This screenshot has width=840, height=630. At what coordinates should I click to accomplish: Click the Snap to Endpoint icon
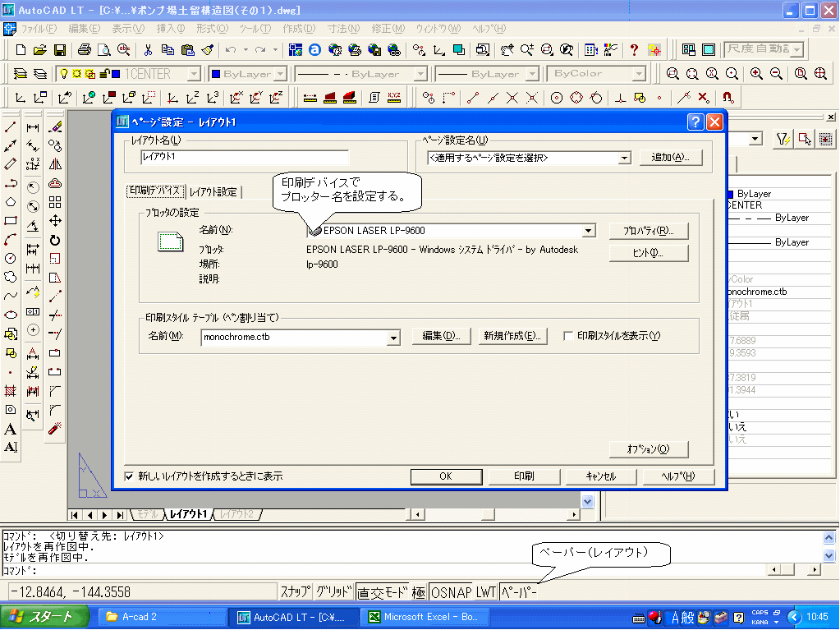point(472,98)
